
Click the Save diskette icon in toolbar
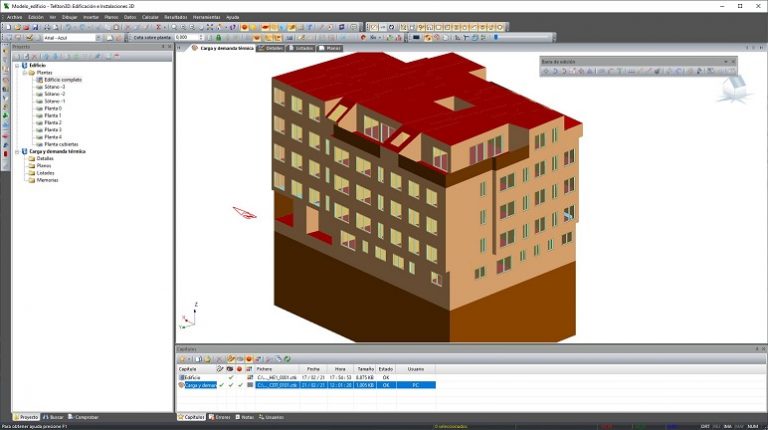[36, 27]
